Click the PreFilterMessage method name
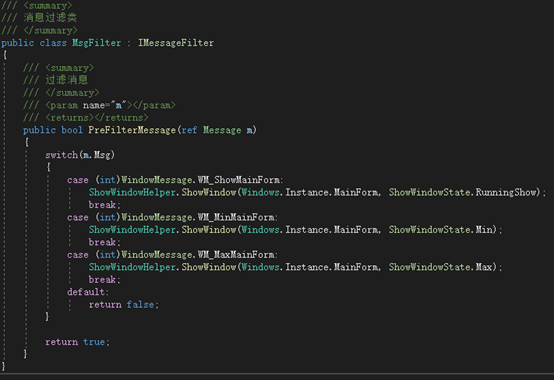 pyautogui.click(x=132, y=130)
